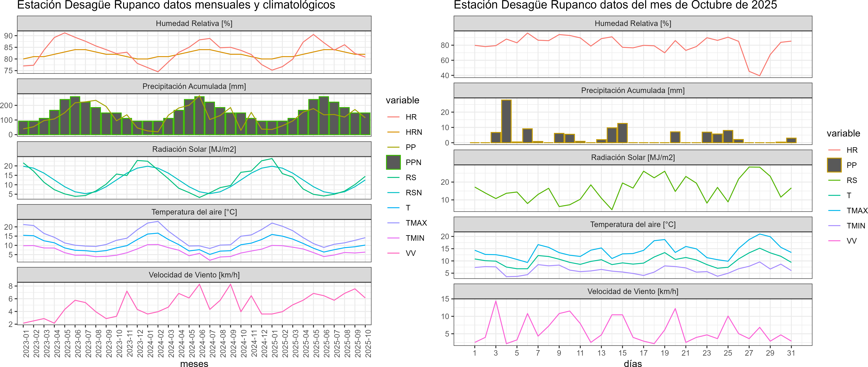Click the RSN legend line icon
Viewport: 868px width, 367px height.
[x=393, y=193]
